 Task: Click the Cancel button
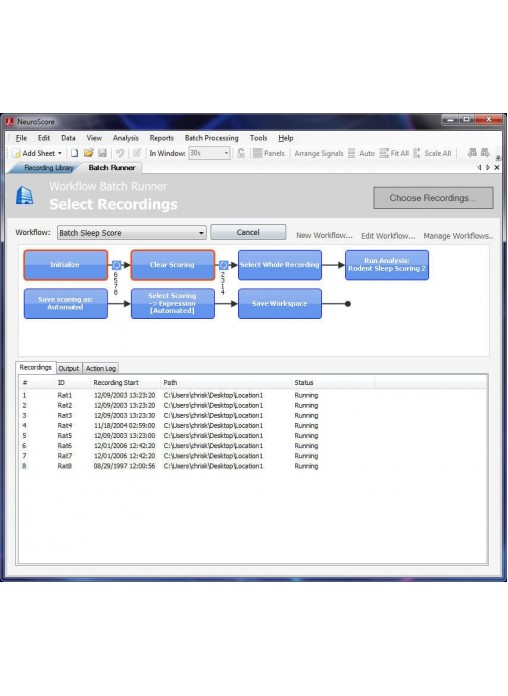point(248,232)
